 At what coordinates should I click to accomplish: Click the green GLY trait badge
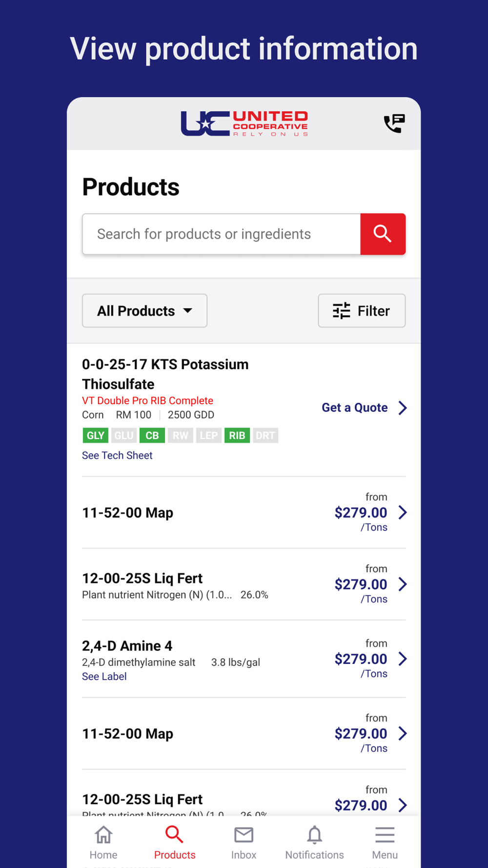(x=95, y=435)
